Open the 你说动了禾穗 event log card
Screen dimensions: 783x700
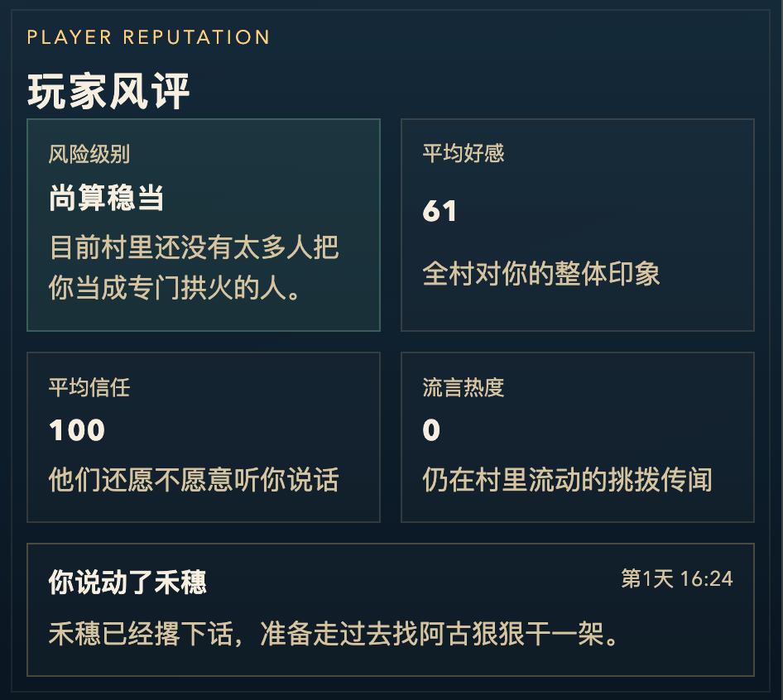[390, 609]
